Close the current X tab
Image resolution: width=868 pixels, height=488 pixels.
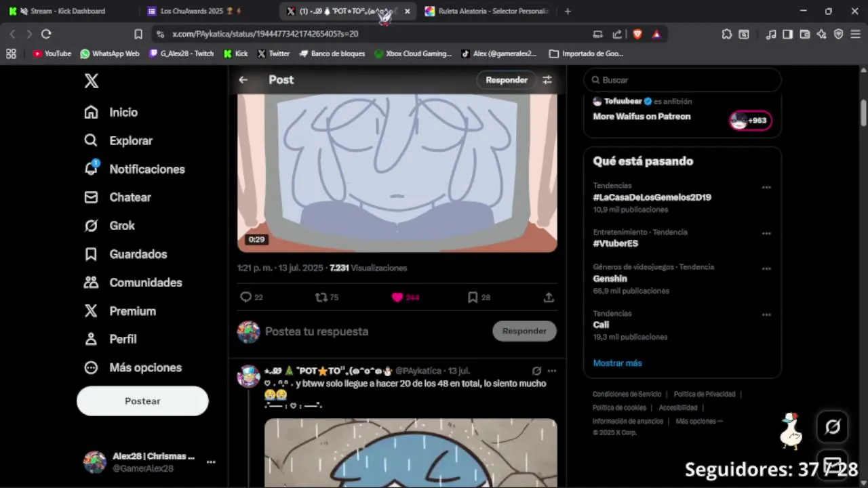coord(407,11)
